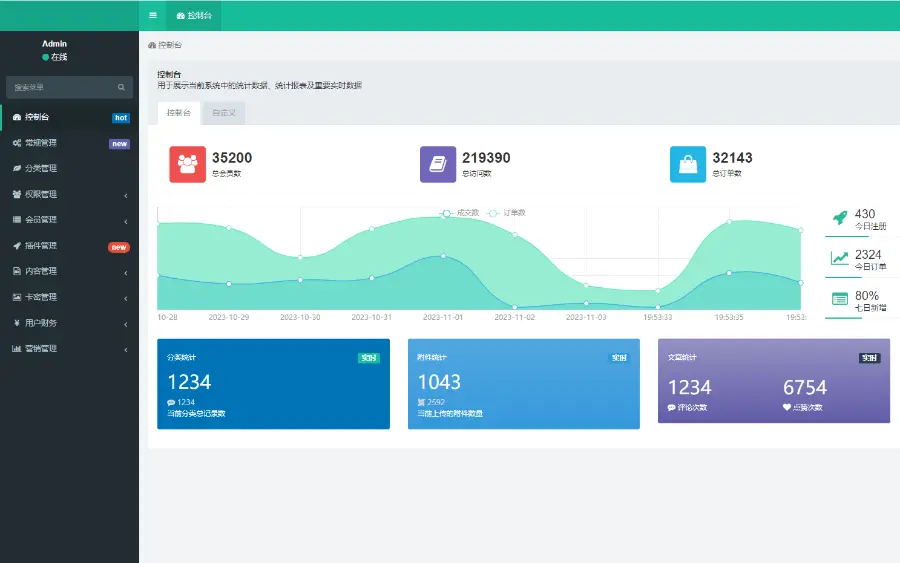The width and height of the screenshot is (900, 563).
Task: Expand the 用户财务 sidebar menu
Action: tap(69, 323)
